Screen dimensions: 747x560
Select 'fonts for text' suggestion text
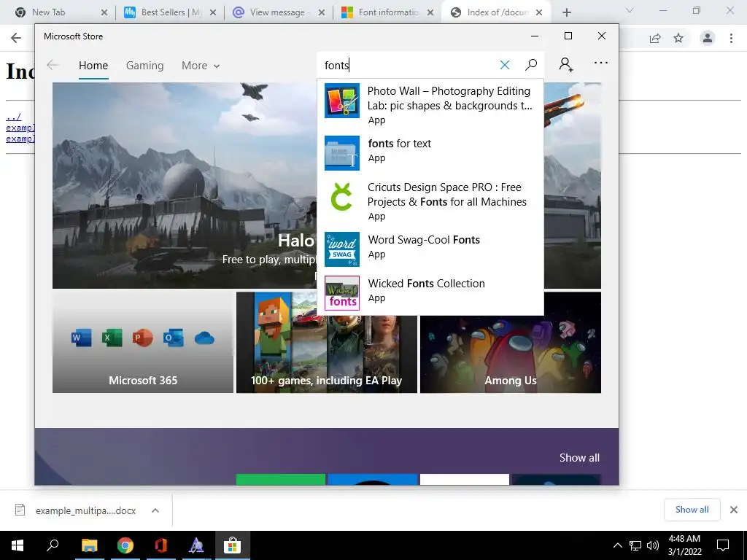tap(399, 144)
